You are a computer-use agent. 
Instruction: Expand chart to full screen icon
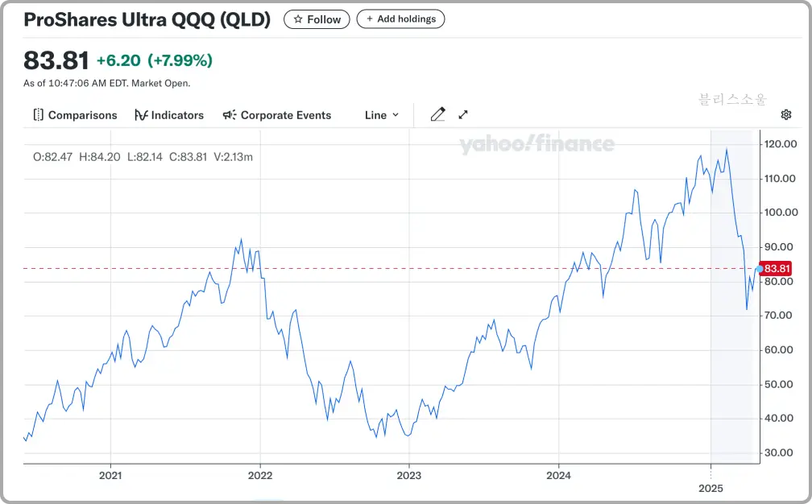tap(463, 114)
